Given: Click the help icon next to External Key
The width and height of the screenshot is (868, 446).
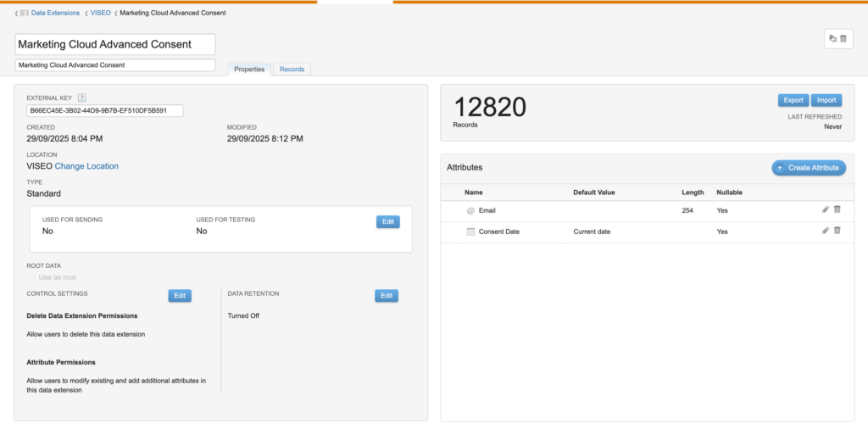Looking at the screenshot, I should (82, 98).
